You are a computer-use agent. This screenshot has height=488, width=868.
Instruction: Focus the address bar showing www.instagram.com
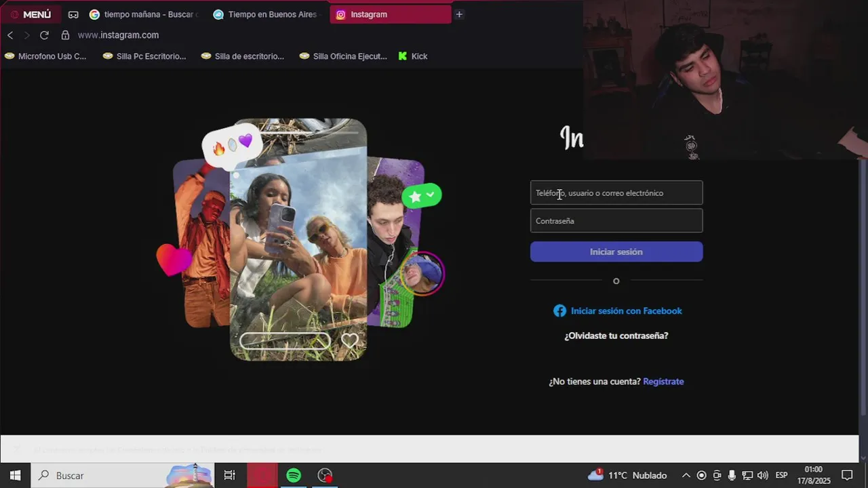[x=118, y=35]
